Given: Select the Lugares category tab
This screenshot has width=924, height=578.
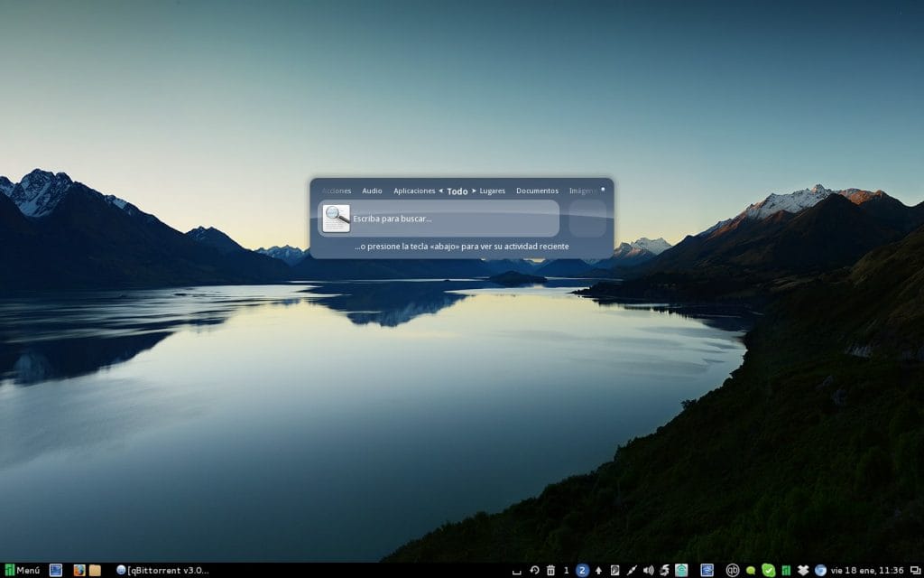Looking at the screenshot, I should [x=492, y=191].
